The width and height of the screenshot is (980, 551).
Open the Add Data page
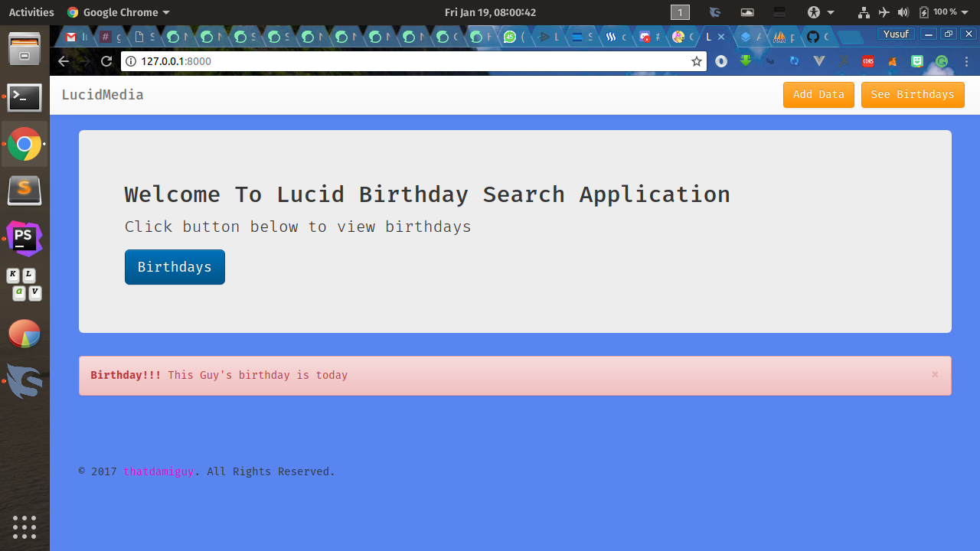818,95
